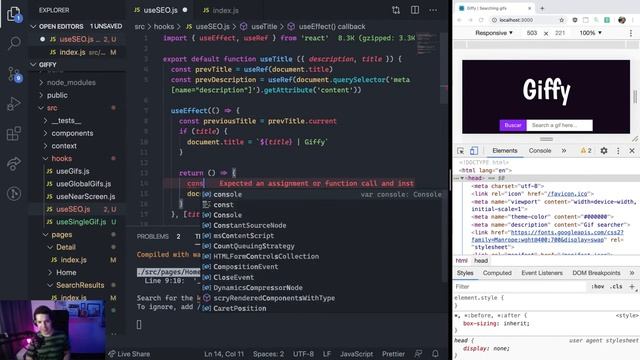Screen dimensions: 640x360
Task: Click the /favicon.ico link in Elements
Action: (567, 194)
